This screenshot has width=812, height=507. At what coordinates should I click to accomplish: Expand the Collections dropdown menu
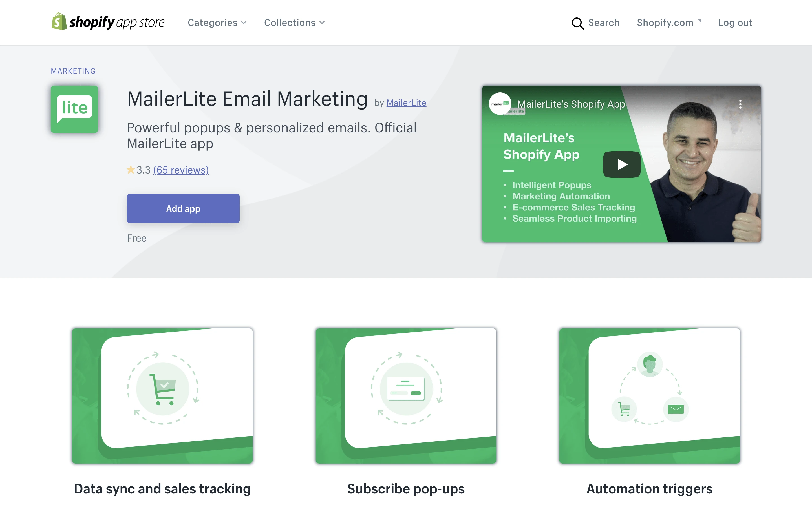point(294,23)
